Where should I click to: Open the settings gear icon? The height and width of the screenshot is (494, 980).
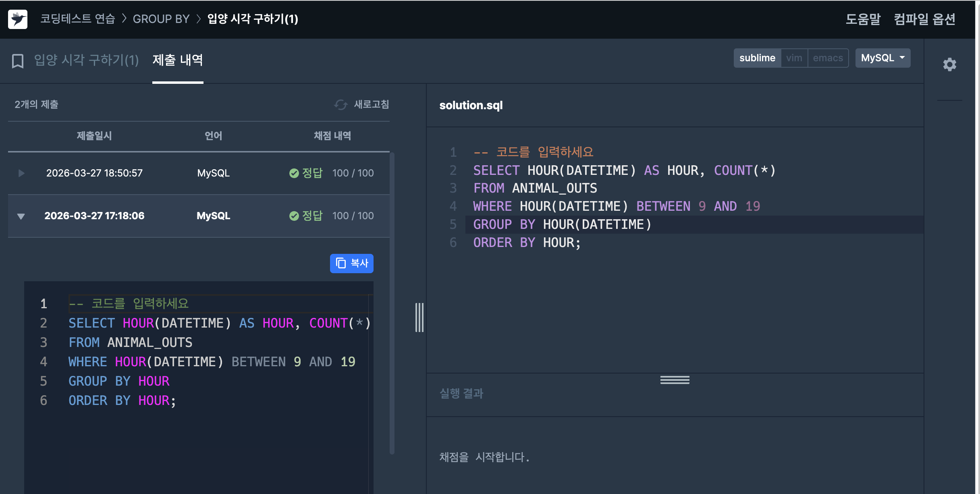[x=949, y=64]
